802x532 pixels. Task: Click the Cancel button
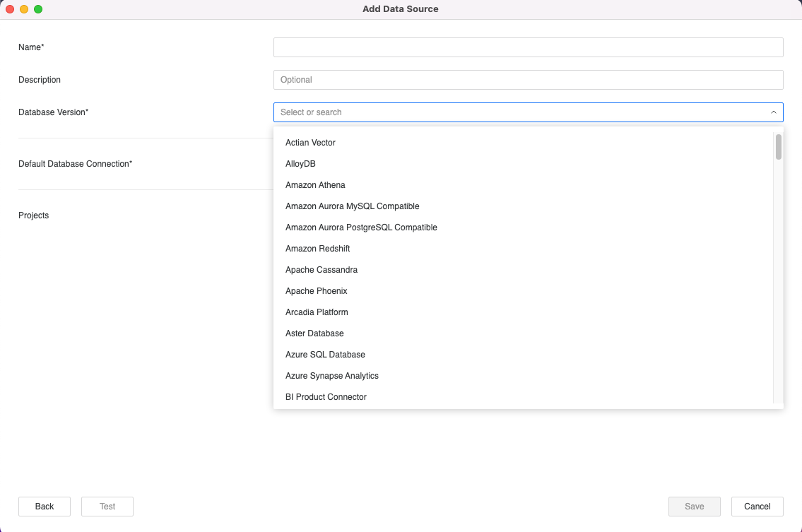click(x=757, y=507)
